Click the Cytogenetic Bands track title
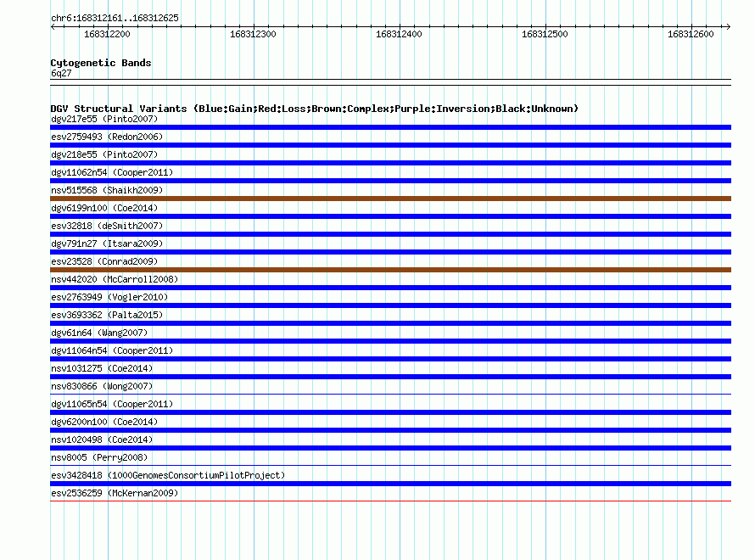This screenshot has height=560, width=755. [x=101, y=63]
